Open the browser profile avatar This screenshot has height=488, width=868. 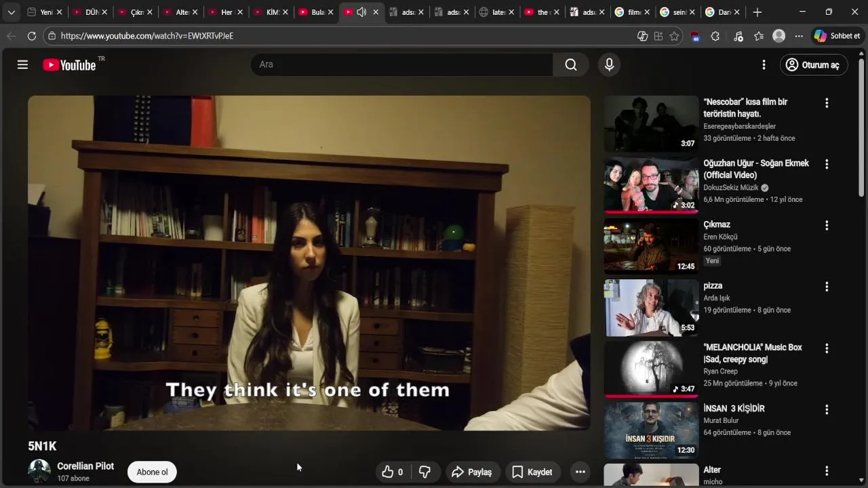[x=779, y=36]
